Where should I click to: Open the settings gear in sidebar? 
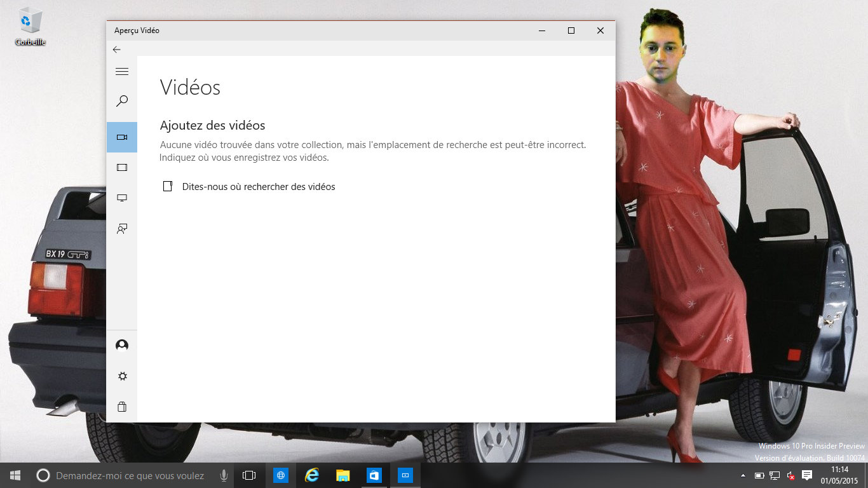click(122, 376)
